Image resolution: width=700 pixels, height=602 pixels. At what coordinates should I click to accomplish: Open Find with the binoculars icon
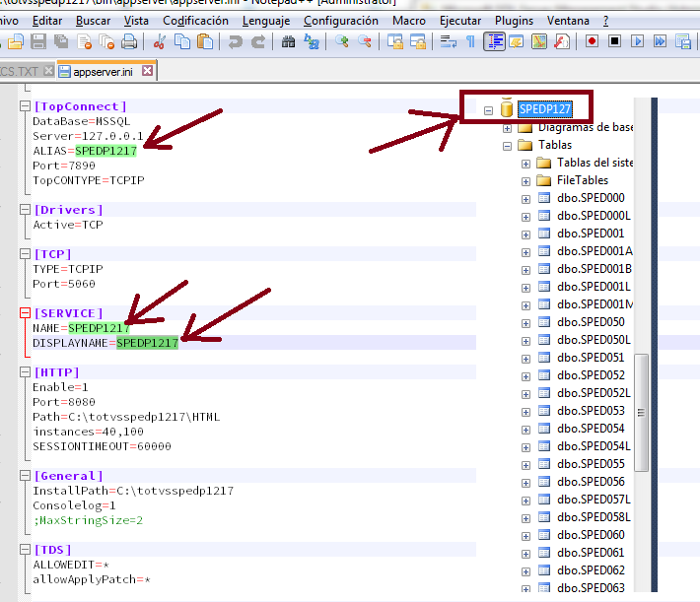point(289,42)
